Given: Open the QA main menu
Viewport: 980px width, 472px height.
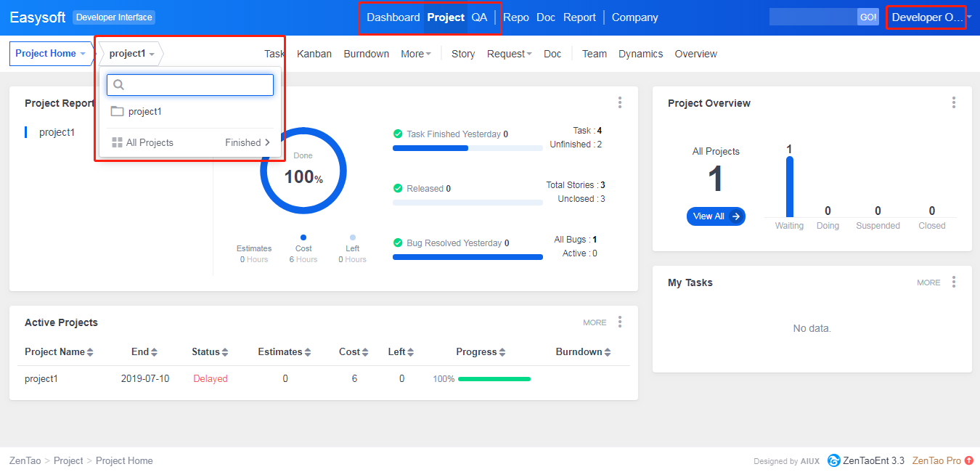Looking at the screenshot, I should [x=479, y=17].
